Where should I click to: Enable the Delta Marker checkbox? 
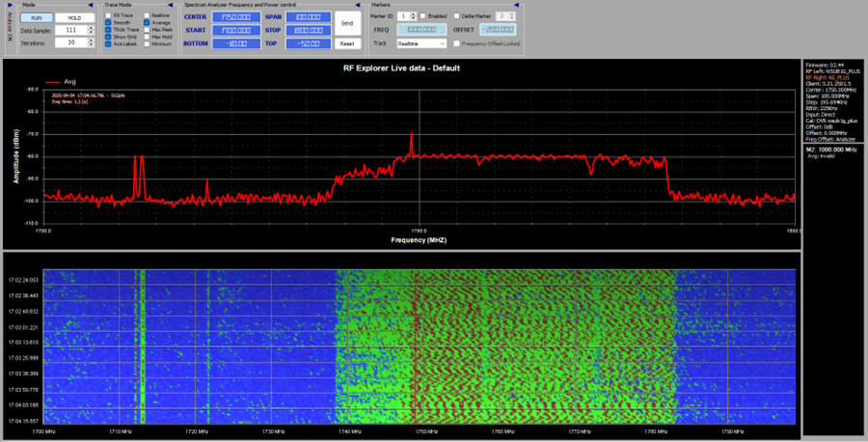point(457,16)
